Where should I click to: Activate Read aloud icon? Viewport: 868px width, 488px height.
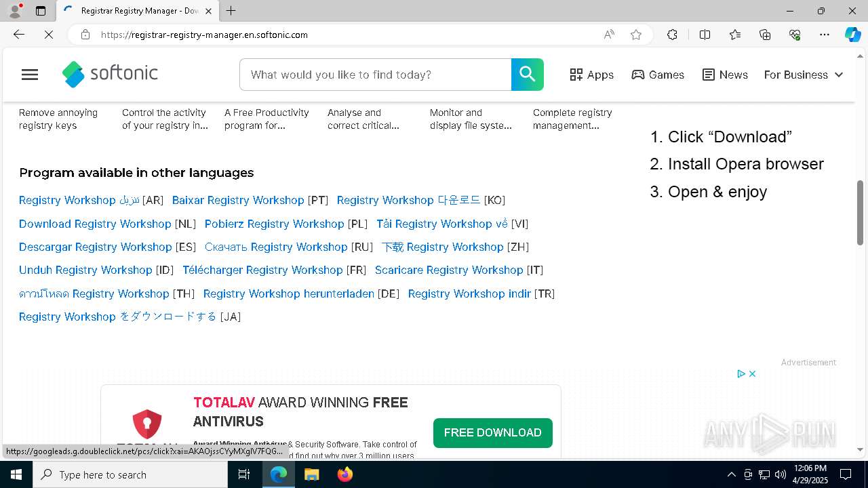(x=609, y=35)
